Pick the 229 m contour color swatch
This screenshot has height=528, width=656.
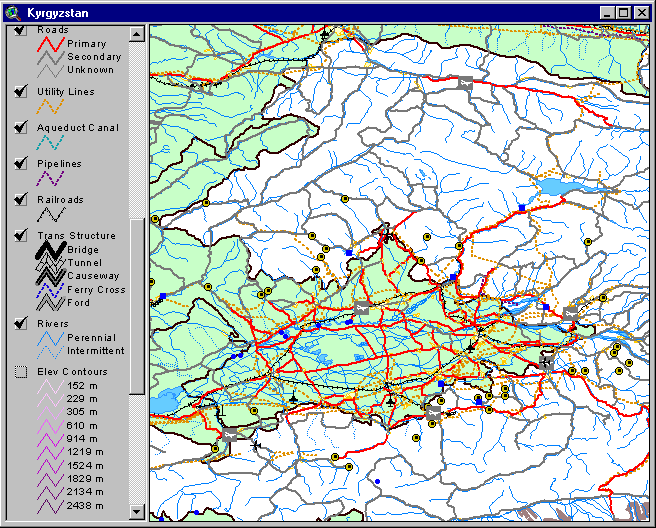(50, 399)
